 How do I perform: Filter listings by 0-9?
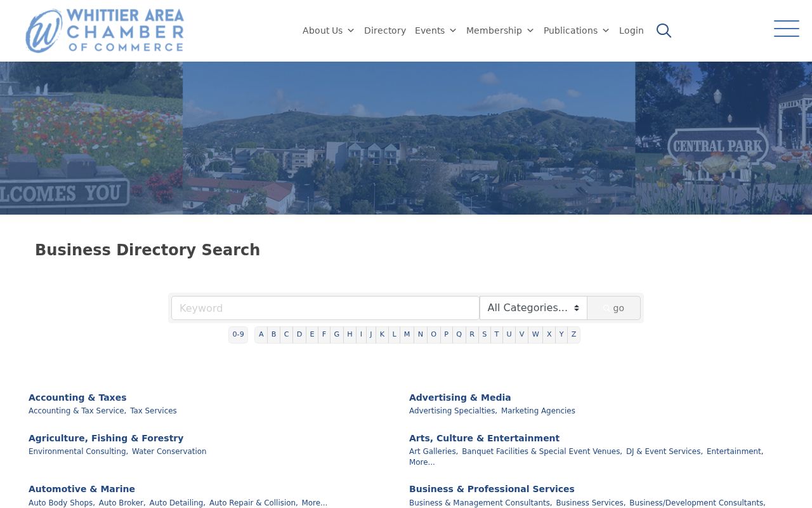[238, 335]
